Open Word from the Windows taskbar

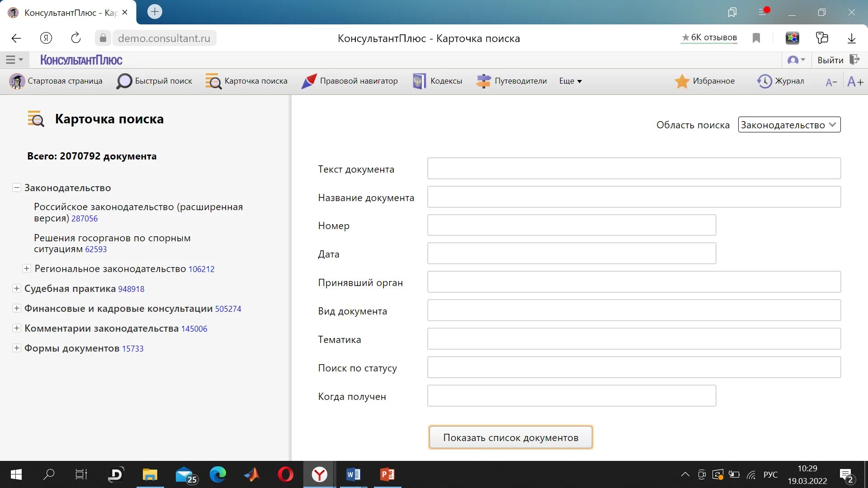tap(353, 474)
